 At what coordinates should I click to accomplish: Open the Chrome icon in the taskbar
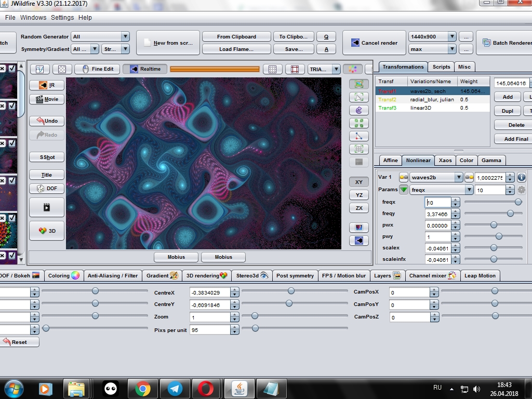[143, 389]
